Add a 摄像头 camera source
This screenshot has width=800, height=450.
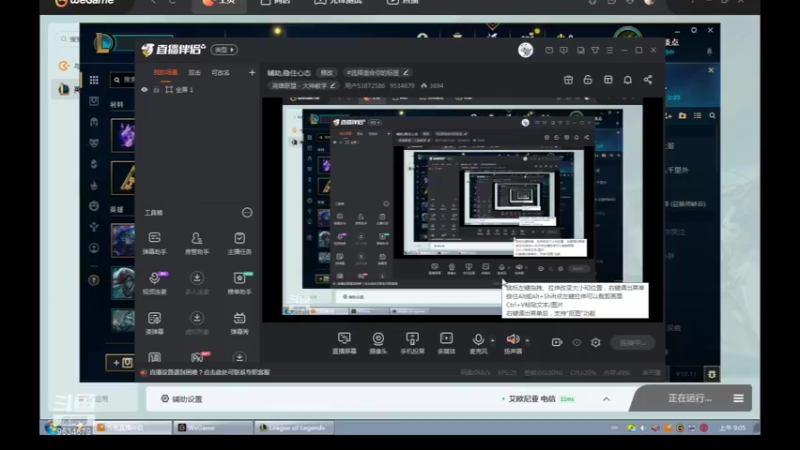(378, 343)
